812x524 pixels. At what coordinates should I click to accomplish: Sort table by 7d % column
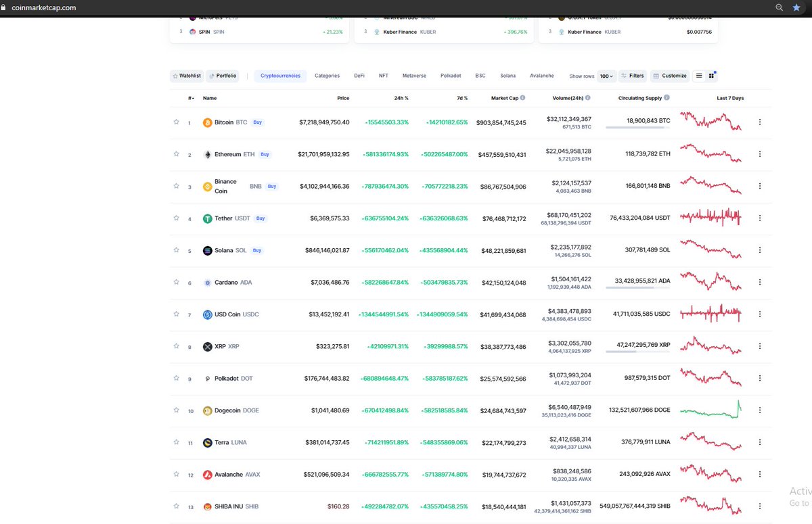pos(462,98)
